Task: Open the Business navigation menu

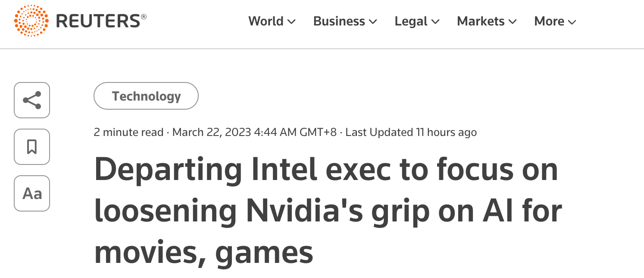Action: (x=339, y=21)
